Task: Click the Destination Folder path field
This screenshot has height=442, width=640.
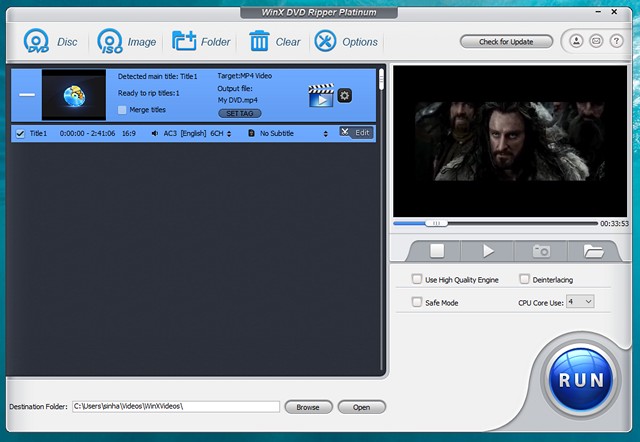Action: (176, 406)
